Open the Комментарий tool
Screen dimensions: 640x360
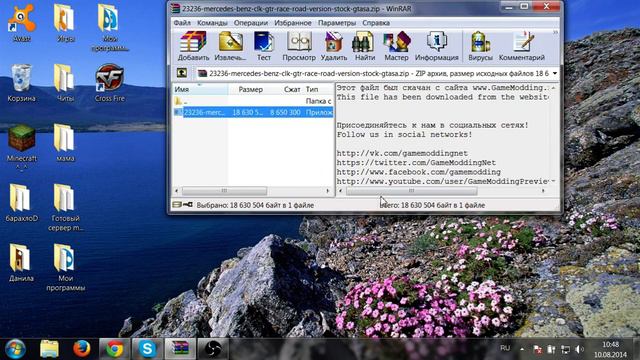point(522,47)
